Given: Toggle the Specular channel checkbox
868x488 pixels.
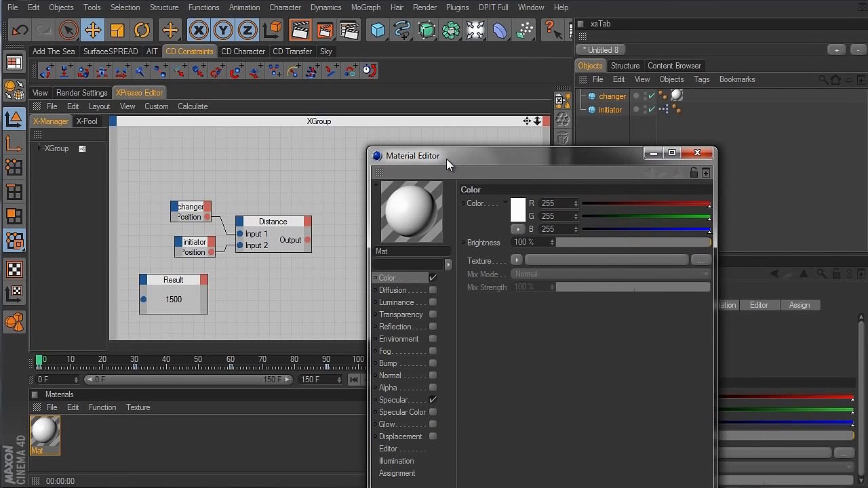Looking at the screenshot, I should (x=433, y=400).
